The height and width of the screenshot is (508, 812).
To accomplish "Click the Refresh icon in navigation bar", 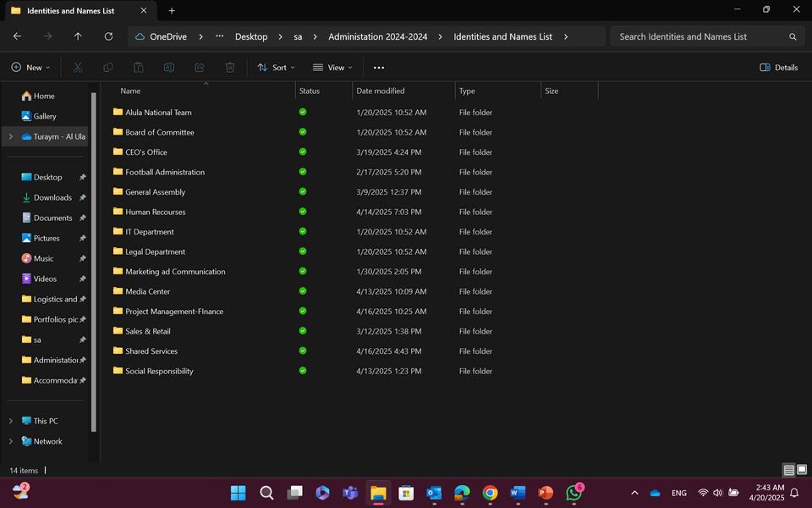I will tap(108, 36).
